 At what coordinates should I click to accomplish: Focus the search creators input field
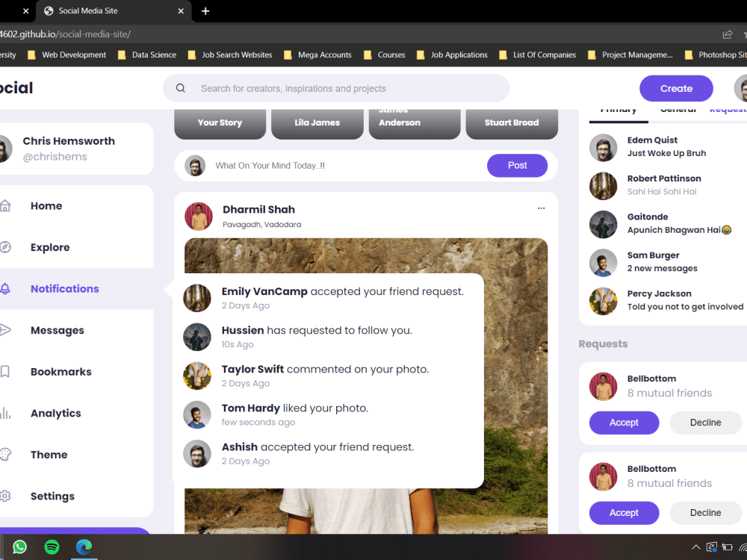click(x=336, y=88)
